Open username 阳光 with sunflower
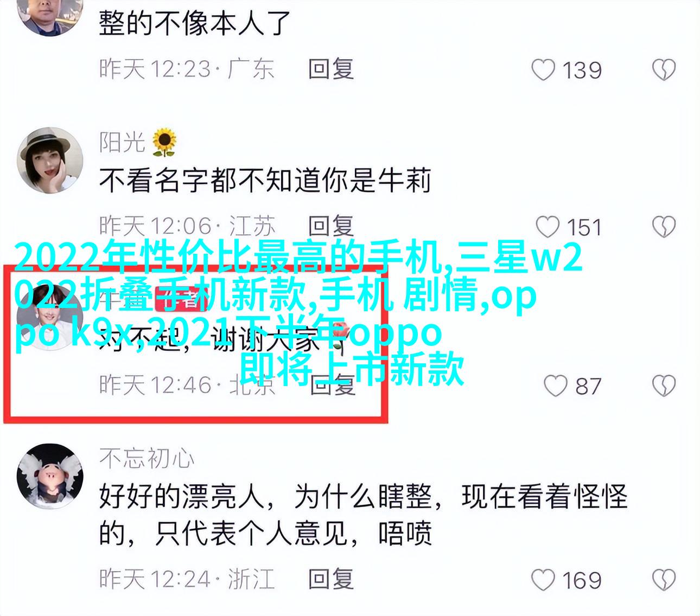The height and width of the screenshot is (616, 700). coord(138,142)
